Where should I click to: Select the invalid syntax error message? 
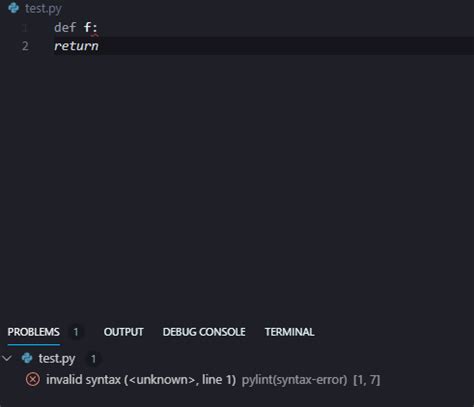141,380
